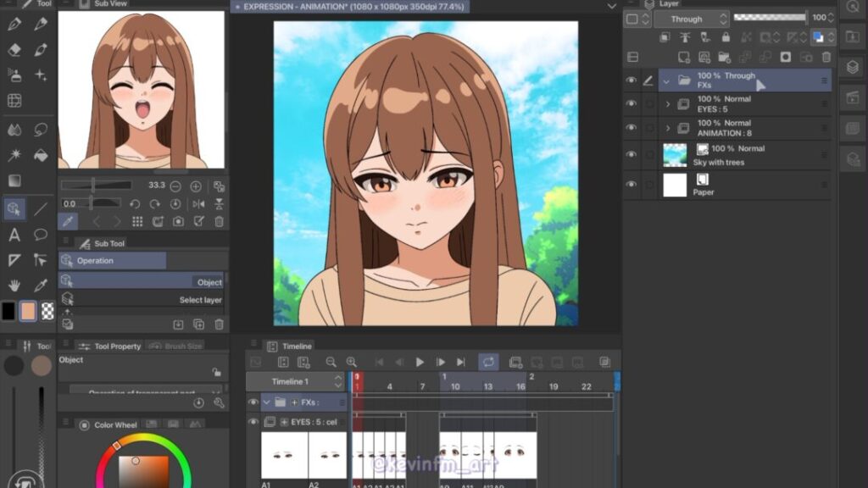
Task: Zoom in on the timeline
Action: [351, 362]
